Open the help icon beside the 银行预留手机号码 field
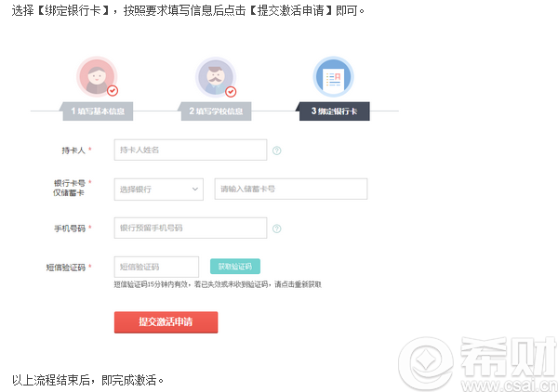 coord(277,228)
